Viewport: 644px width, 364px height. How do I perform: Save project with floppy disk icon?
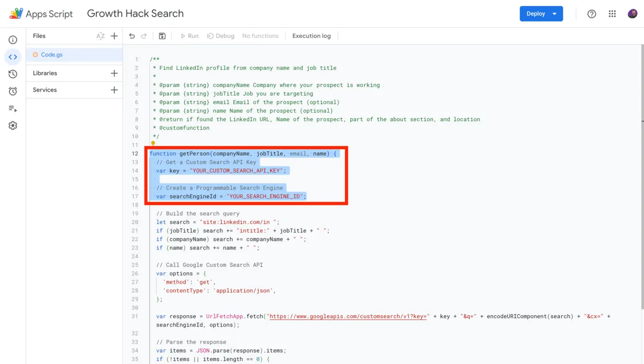click(x=162, y=36)
